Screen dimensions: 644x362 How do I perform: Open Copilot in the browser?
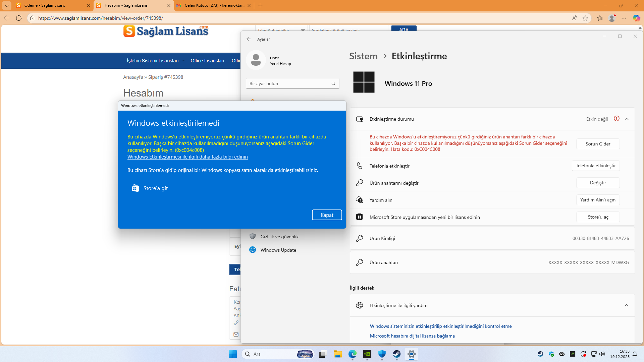[x=636, y=18]
